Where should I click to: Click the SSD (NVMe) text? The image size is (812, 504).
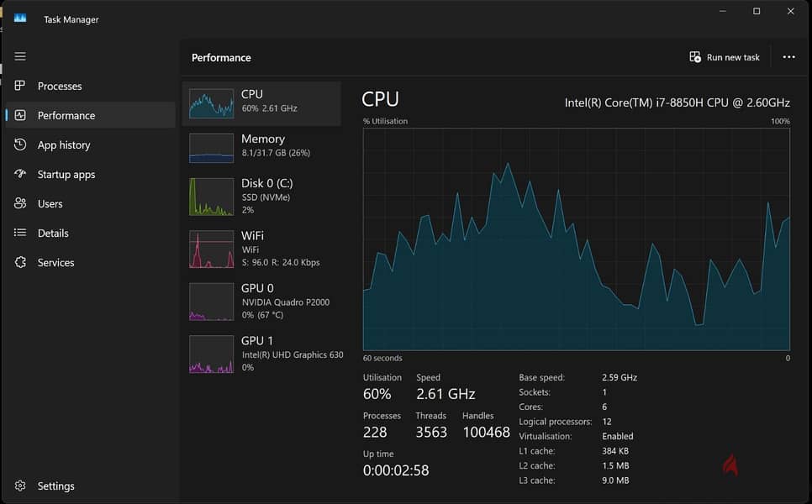click(266, 197)
